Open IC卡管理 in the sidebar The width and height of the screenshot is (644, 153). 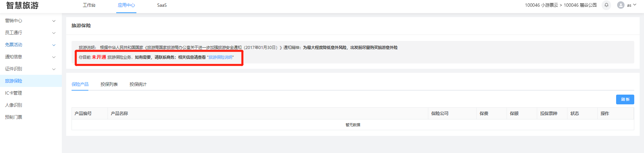click(13, 93)
